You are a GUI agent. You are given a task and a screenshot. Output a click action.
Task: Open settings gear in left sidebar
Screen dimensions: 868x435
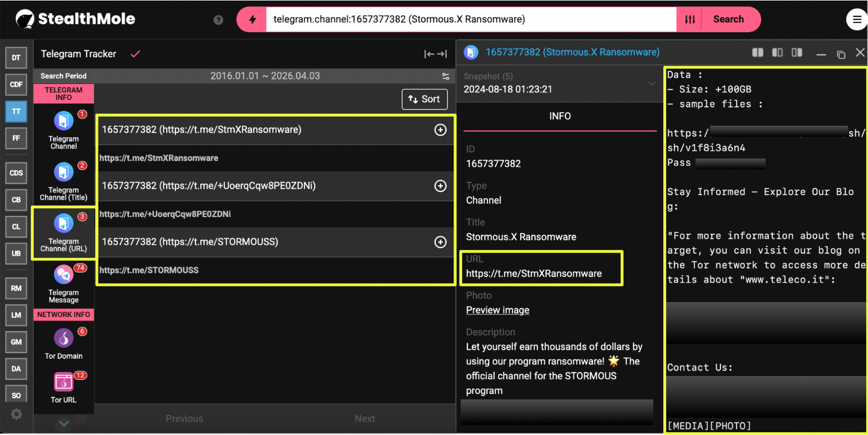click(x=16, y=414)
